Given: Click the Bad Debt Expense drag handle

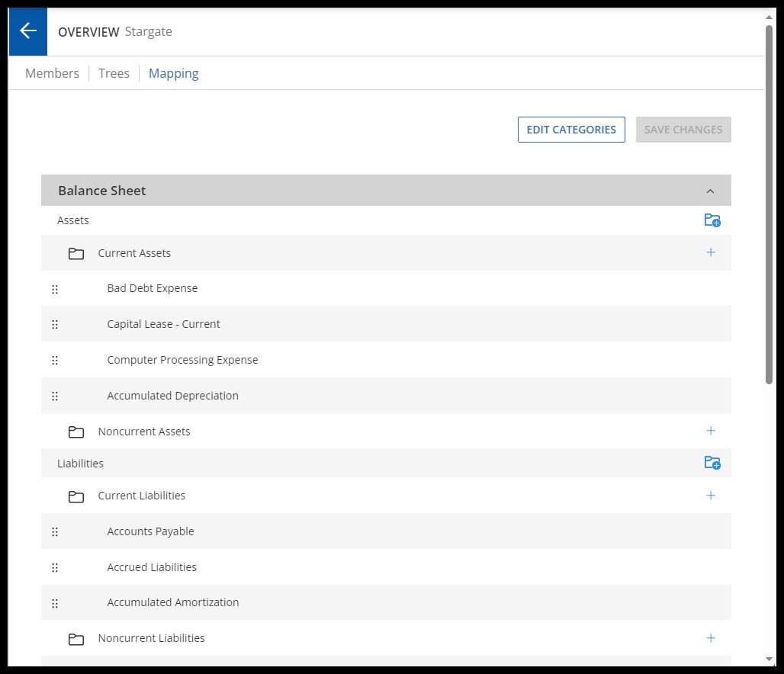Looking at the screenshot, I should pyautogui.click(x=55, y=289).
